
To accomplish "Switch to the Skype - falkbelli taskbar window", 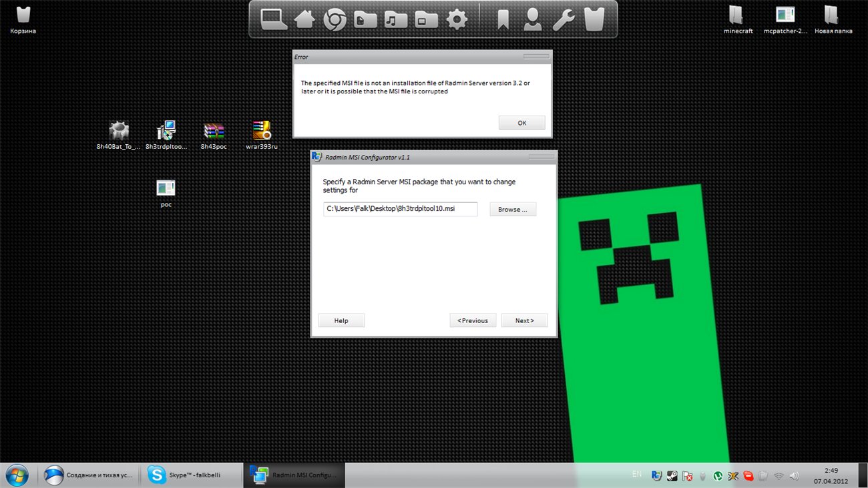I will [x=192, y=475].
